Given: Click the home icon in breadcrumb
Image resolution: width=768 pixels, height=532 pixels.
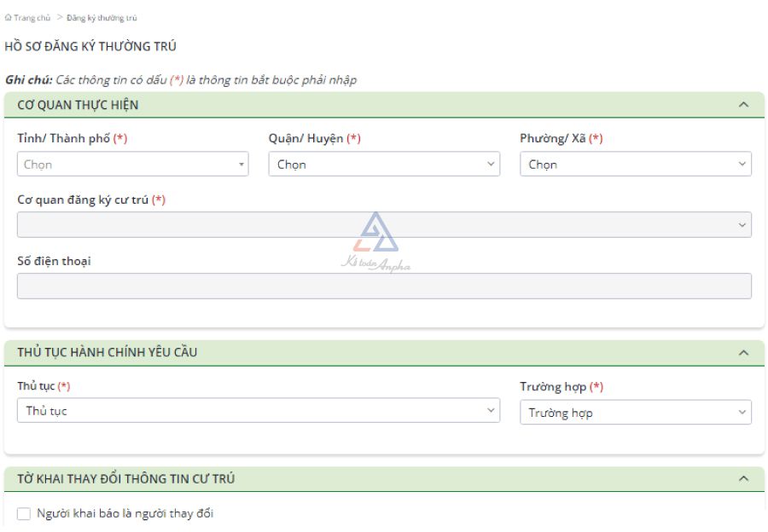Looking at the screenshot, I should click(x=9, y=18).
